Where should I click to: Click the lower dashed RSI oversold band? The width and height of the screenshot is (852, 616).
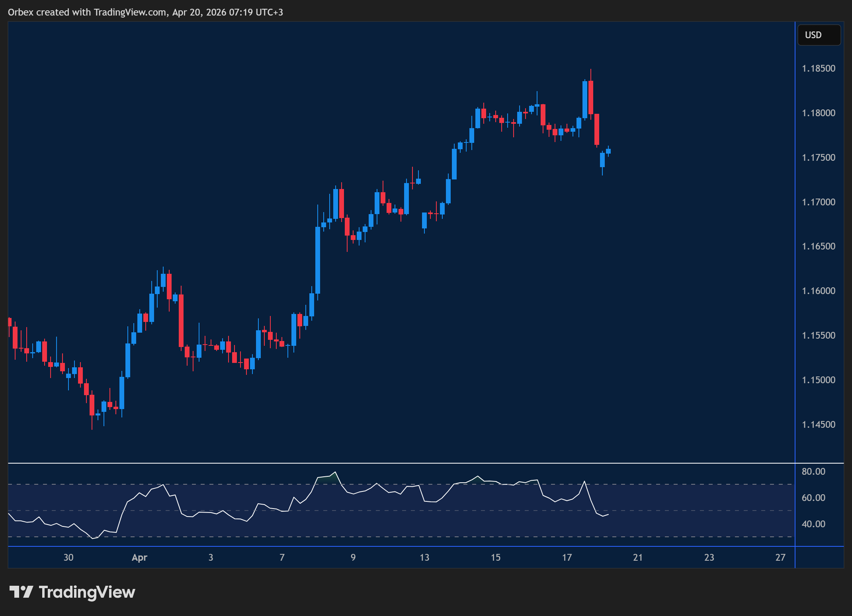[x=398, y=536]
